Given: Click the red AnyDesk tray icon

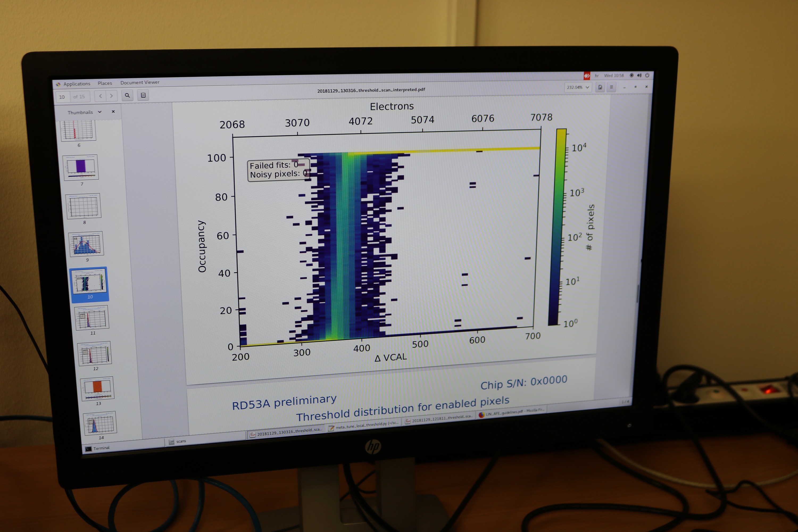Looking at the screenshot, I should (x=587, y=76).
